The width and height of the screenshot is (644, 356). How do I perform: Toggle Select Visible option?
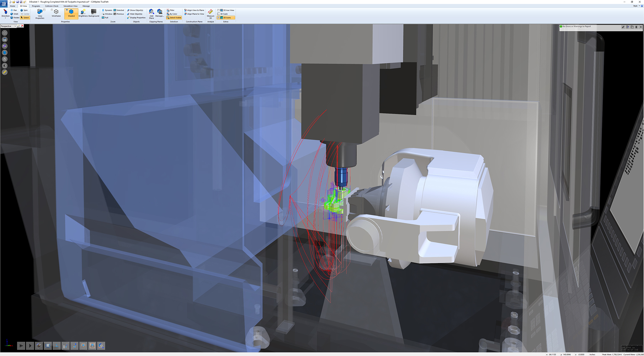[174, 17]
